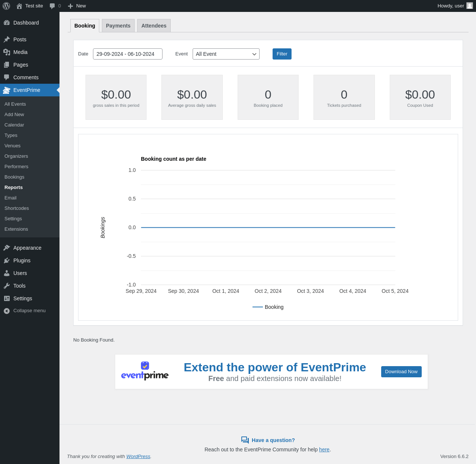The image size is (476, 464).
Task: Click the Collapse menu arrow icon
Action: click(7, 311)
